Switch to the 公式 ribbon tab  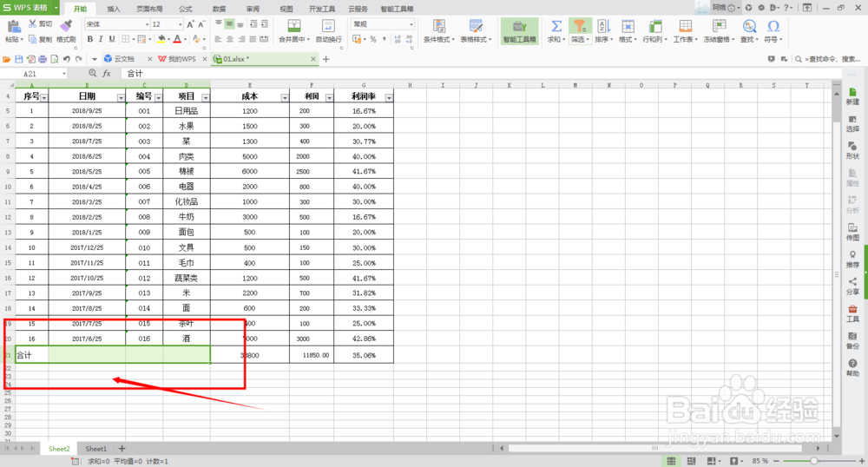coord(186,9)
